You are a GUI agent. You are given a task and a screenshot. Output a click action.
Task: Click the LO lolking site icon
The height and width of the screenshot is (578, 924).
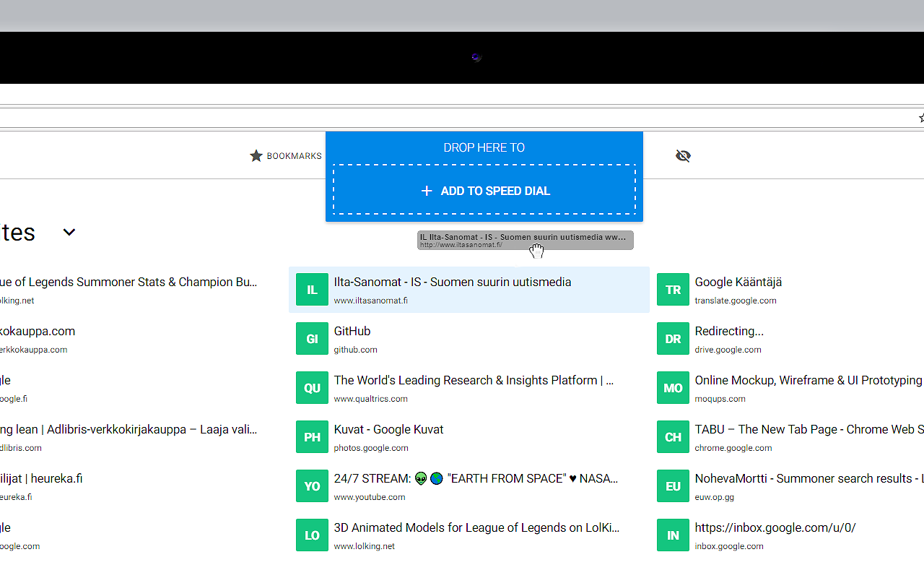(x=312, y=535)
